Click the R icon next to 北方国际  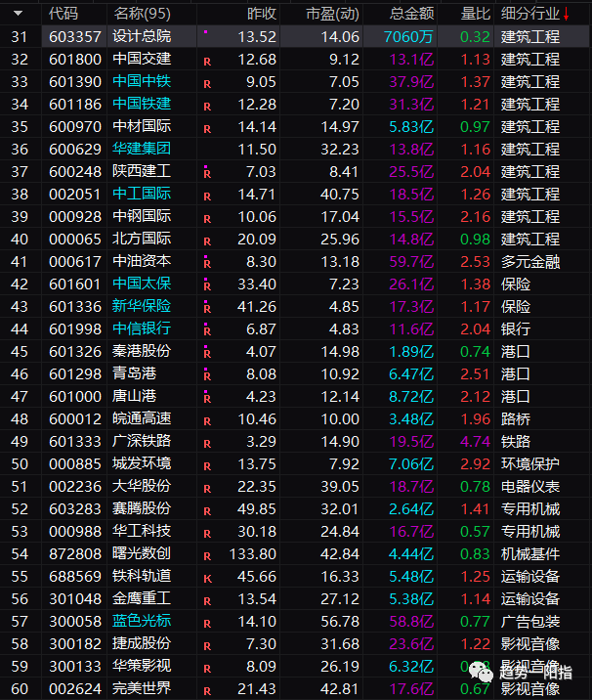click(207, 241)
